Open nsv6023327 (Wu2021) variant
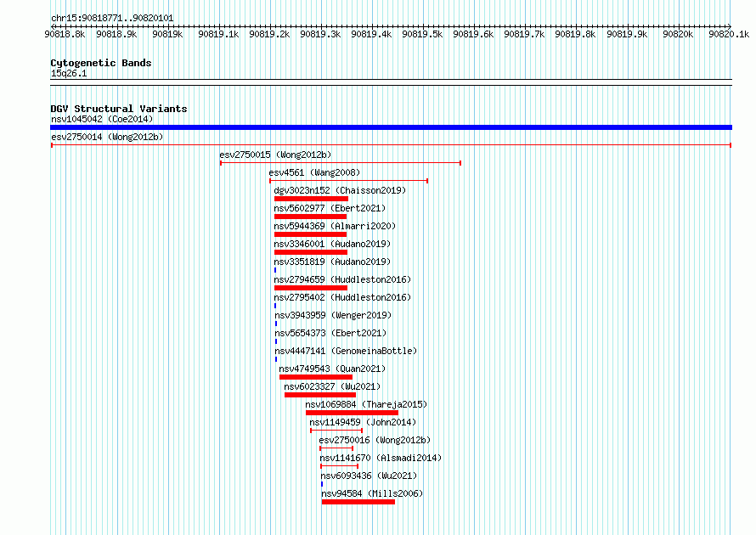Viewport: 756px width, 535px height. pyautogui.click(x=332, y=386)
